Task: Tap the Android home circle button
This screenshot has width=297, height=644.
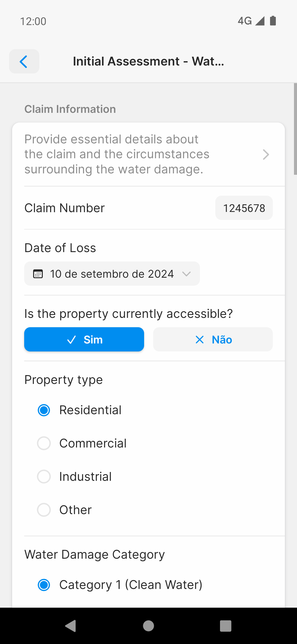Action: click(148, 626)
